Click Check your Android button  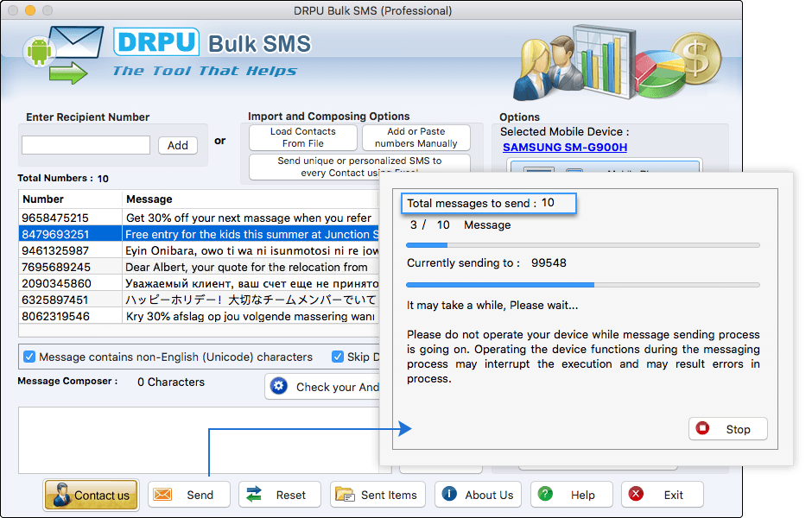322,387
